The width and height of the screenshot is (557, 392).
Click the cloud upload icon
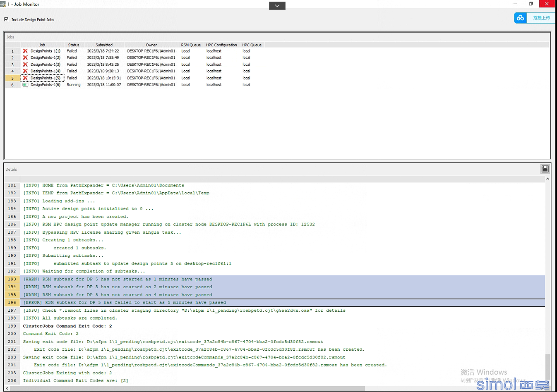520,18
